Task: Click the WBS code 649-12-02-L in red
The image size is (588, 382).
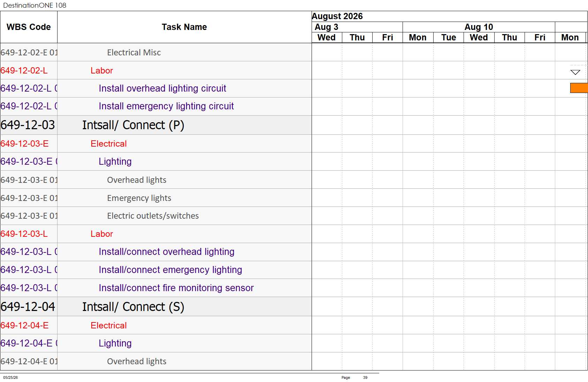Action: click(24, 71)
